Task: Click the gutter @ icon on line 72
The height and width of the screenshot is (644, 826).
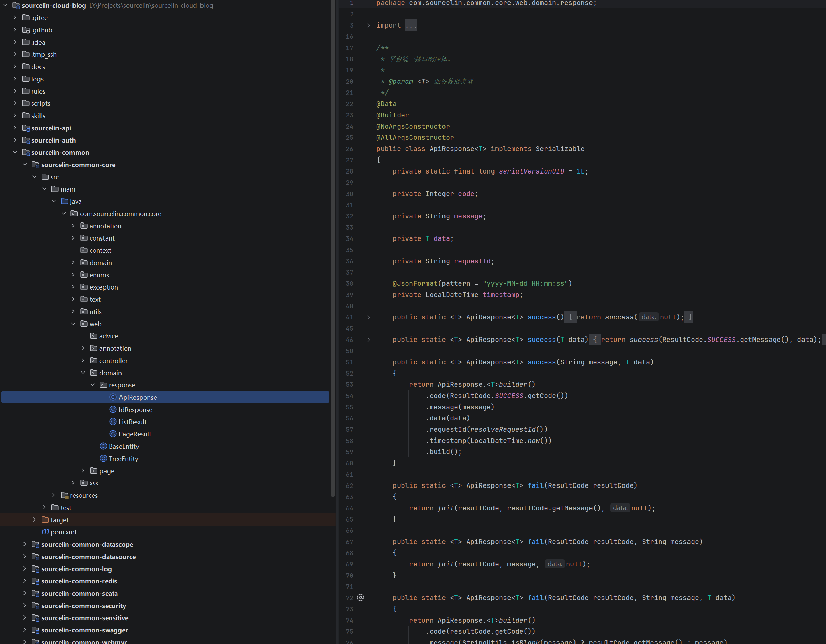Action: [361, 597]
